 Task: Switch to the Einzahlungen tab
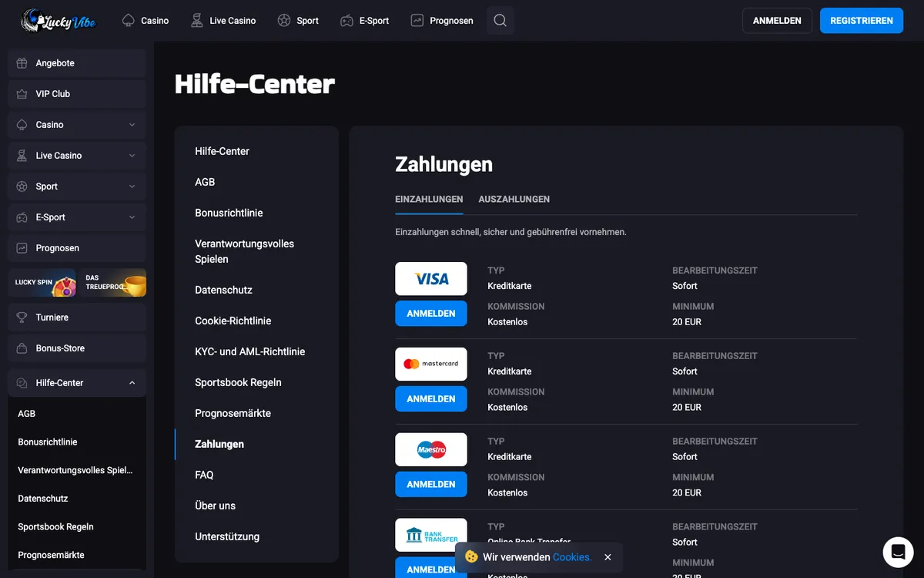[429, 199]
